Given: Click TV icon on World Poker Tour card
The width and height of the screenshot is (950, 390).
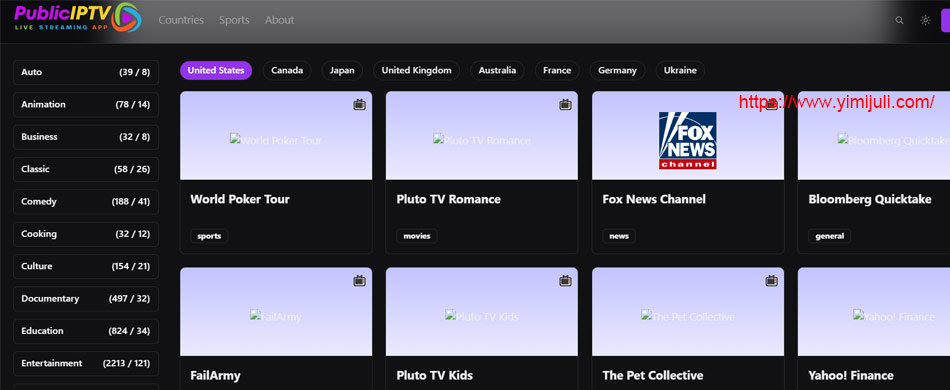Looking at the screenshot, I should click(x=359, y=105).
